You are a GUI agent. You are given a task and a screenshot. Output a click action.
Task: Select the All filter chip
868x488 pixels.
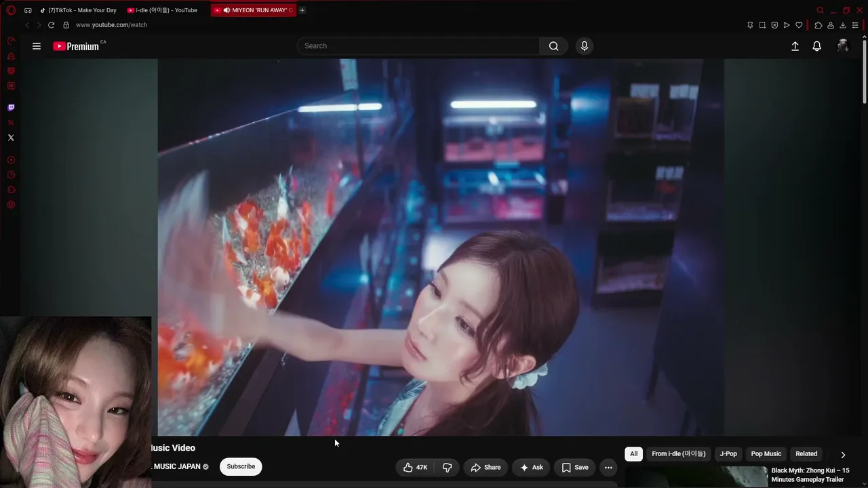click(633, 454)
